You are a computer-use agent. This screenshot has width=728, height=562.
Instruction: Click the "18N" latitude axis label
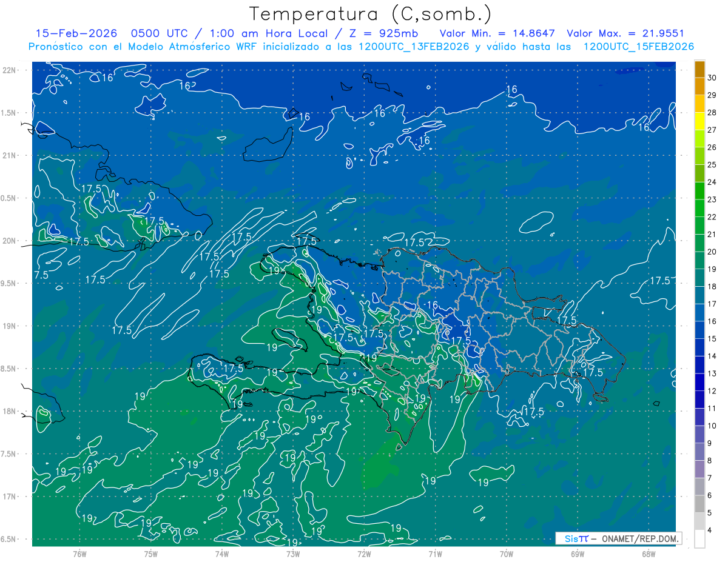point(9,411)
